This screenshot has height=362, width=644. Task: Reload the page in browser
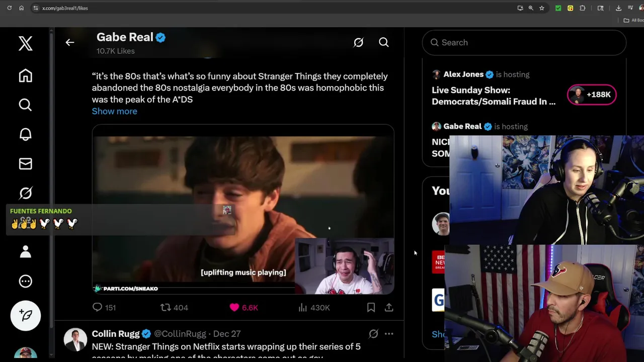[9, 8]
